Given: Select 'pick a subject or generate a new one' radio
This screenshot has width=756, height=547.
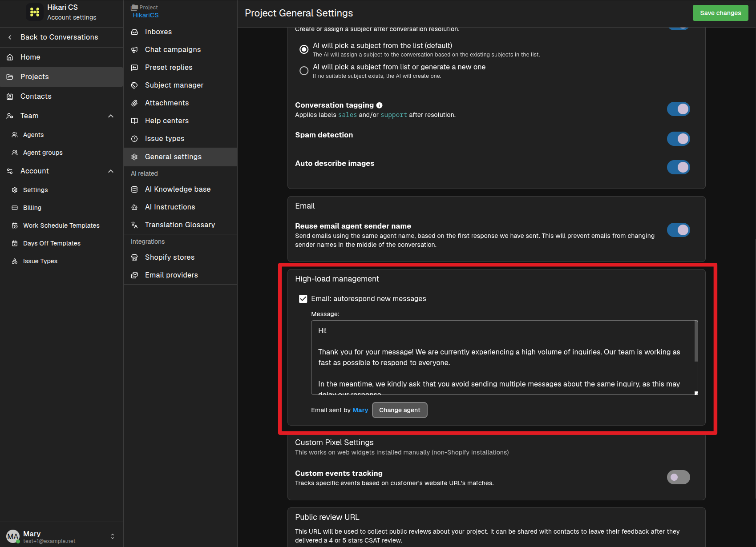Looking at the screenshot, I should click(304, 71).
